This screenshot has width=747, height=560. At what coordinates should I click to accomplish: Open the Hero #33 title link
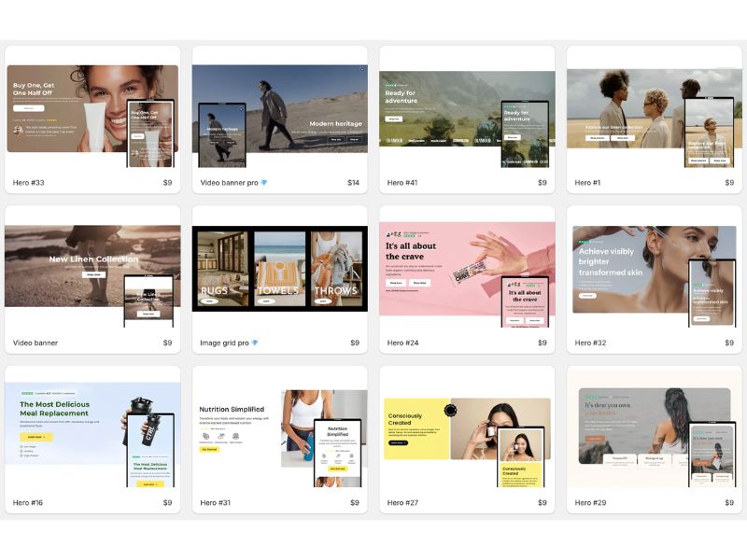click(x=28, y=183)
